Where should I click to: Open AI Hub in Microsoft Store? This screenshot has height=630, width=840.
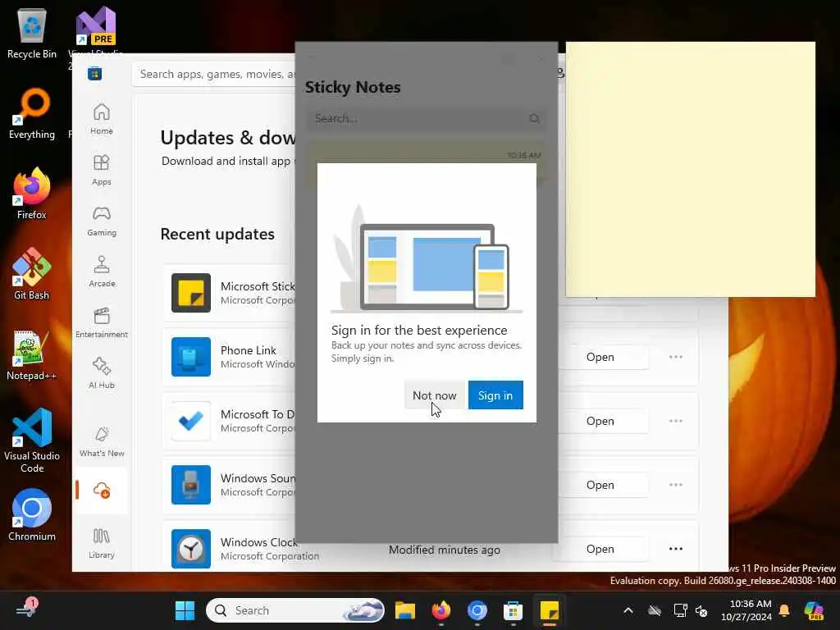point(101,373)
